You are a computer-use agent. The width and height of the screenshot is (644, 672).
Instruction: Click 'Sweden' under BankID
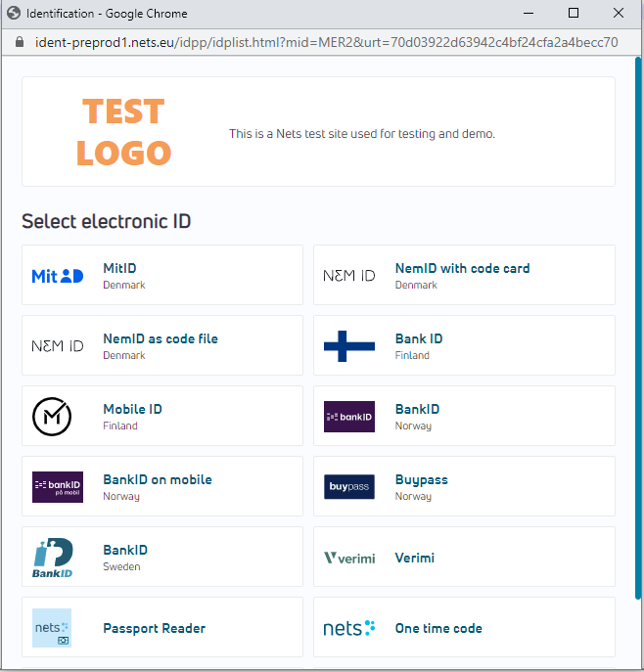[x=121, y=566]
